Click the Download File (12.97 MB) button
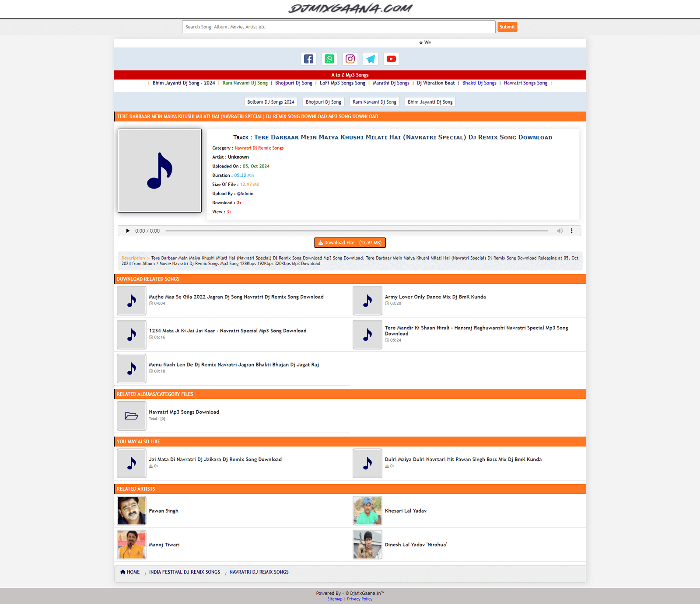This screenshot has width=700, height=604. 350,243
